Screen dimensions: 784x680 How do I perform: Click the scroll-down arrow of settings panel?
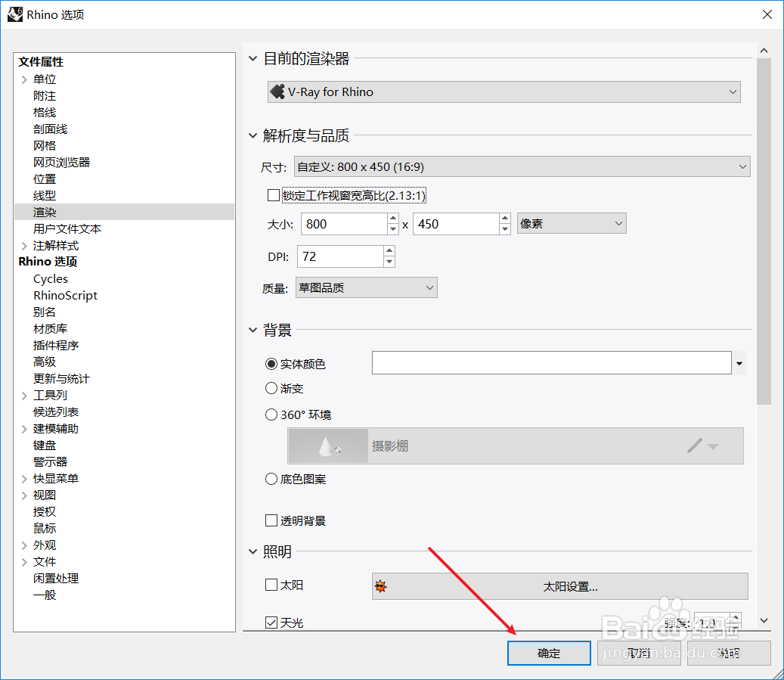(764, 620)
